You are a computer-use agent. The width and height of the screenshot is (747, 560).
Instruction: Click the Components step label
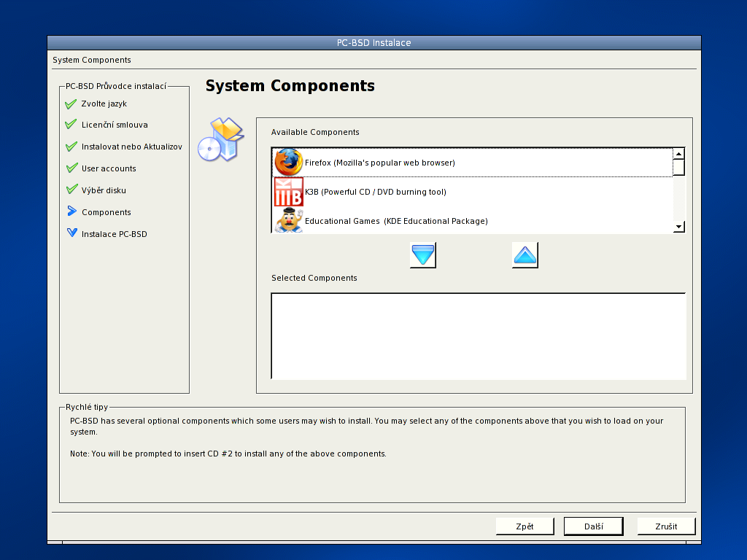click(107, 212)
